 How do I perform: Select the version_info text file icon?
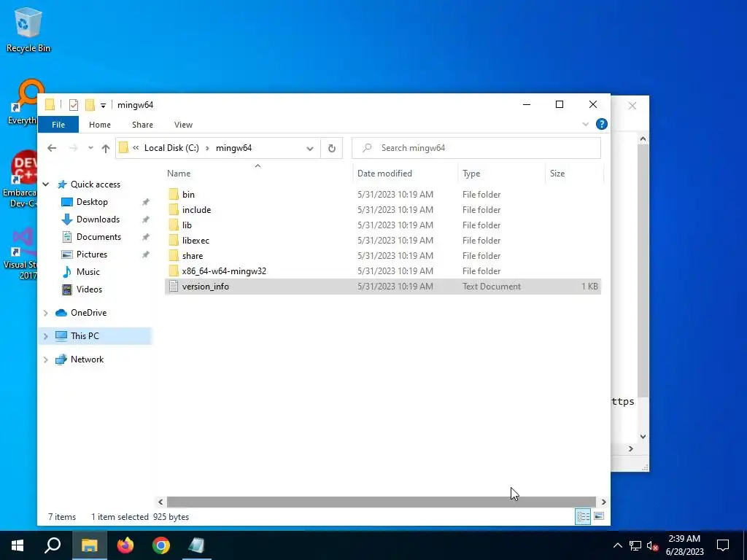click(x=174, y=286)
